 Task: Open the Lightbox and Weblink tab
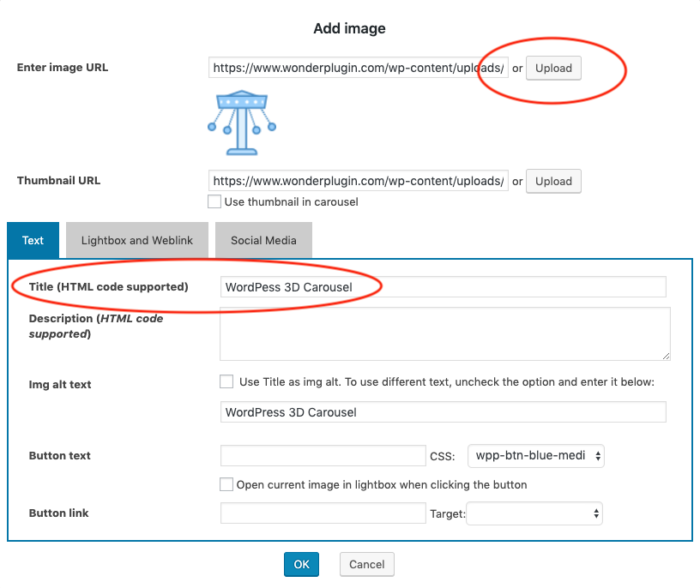[x=137, y=240]
